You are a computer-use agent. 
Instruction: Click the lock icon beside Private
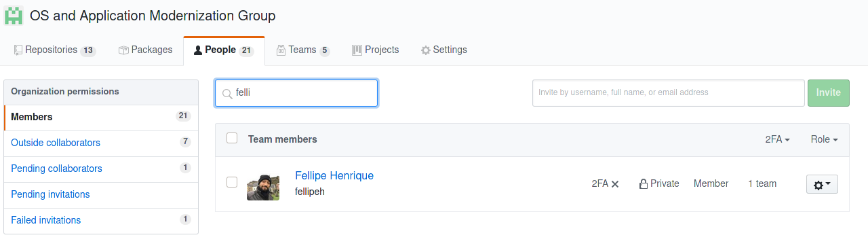point(643,184)
